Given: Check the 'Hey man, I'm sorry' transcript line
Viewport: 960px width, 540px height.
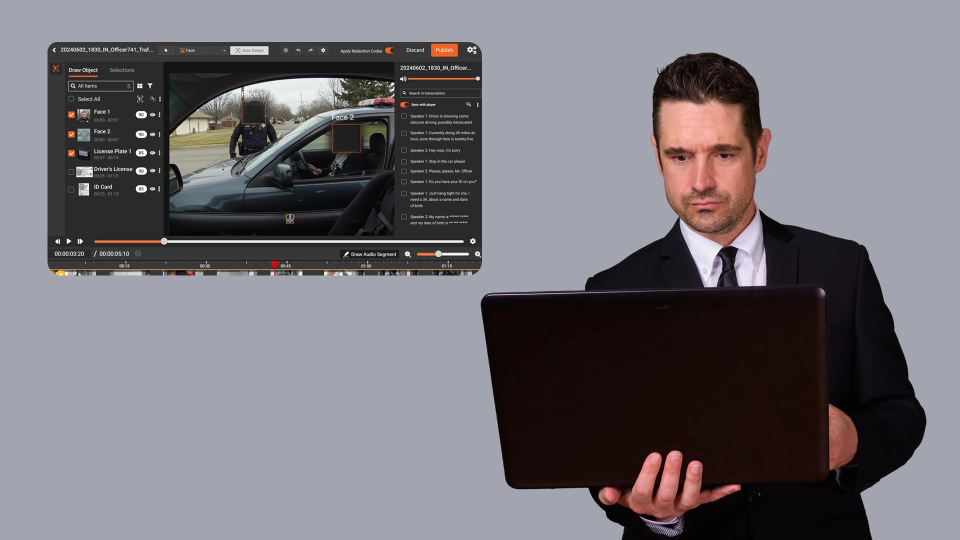Looking at the screenshot, I should pyautogui.click(x=404, y=150).
